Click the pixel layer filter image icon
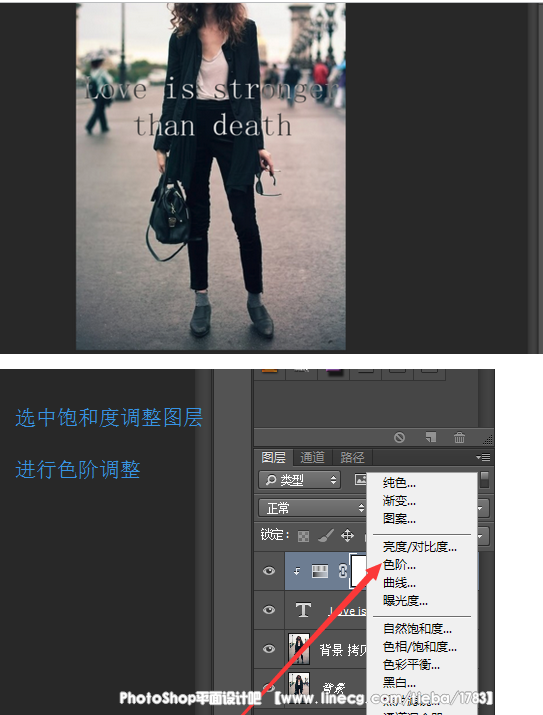This screenshot has width=543, height=715. (361, 479)
